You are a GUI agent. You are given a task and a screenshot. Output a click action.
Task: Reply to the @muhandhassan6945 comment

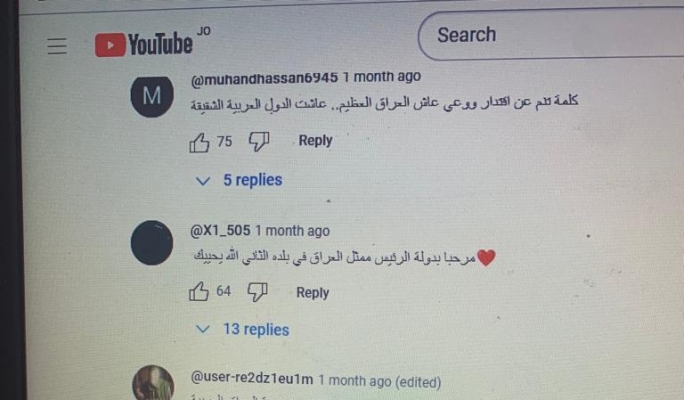point(315,140)
